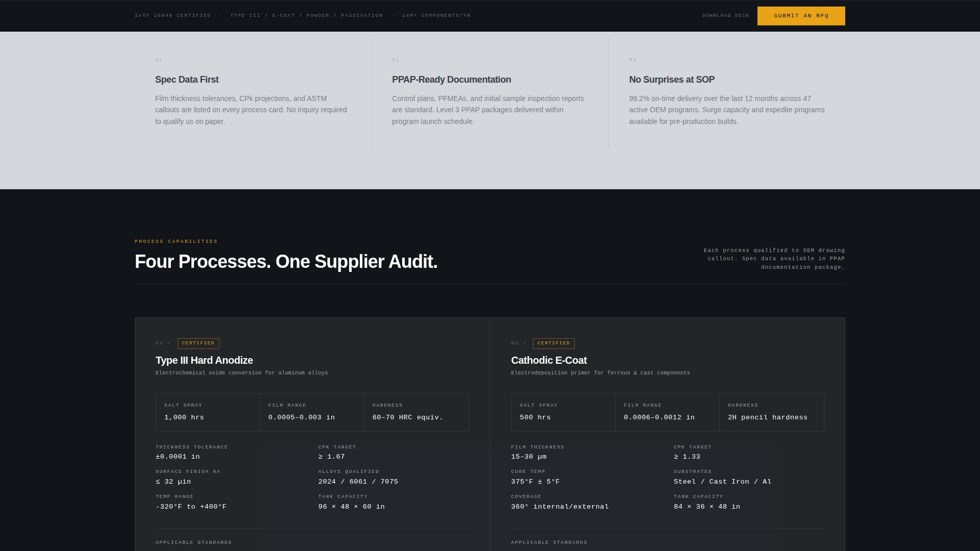The image size is (980, 551).
Task: Click the Spec Data First card title
Action: (x=186, y=80)
